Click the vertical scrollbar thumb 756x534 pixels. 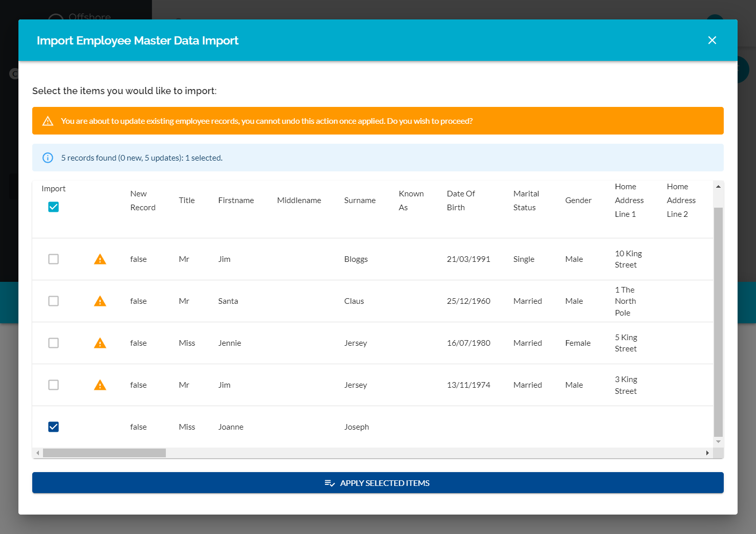coord(718,322)
